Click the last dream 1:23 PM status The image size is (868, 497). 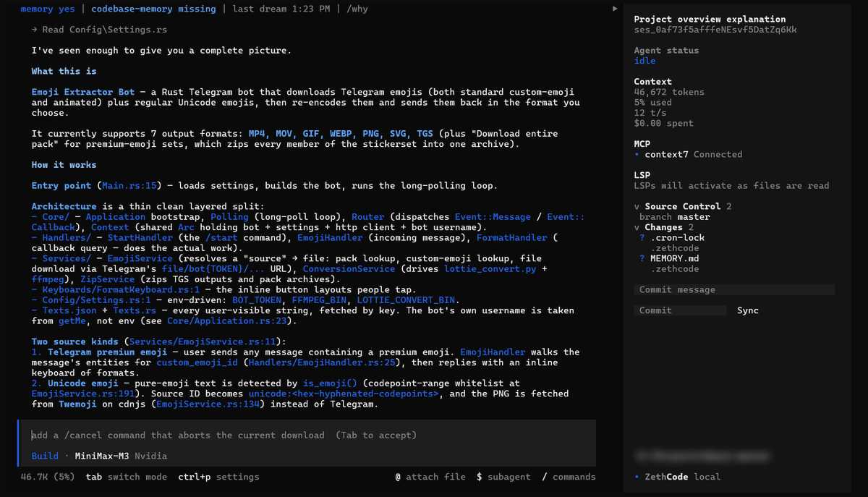coord(281,9)
